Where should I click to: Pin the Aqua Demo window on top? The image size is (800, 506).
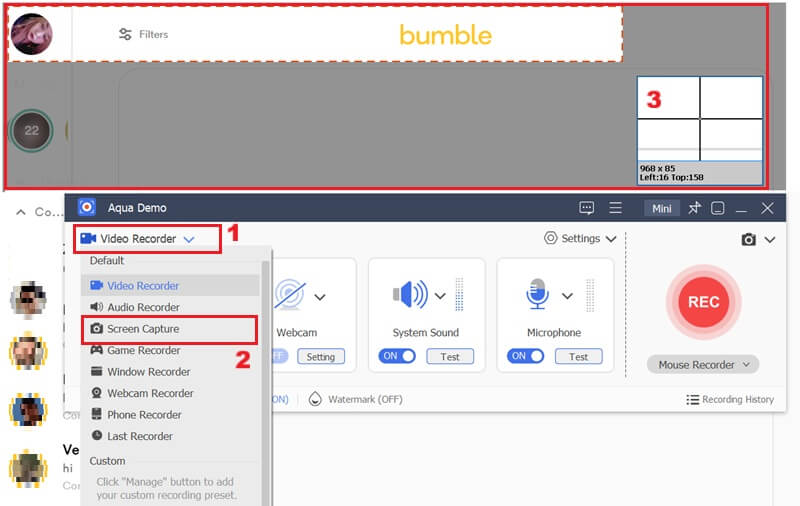[694, 208]
